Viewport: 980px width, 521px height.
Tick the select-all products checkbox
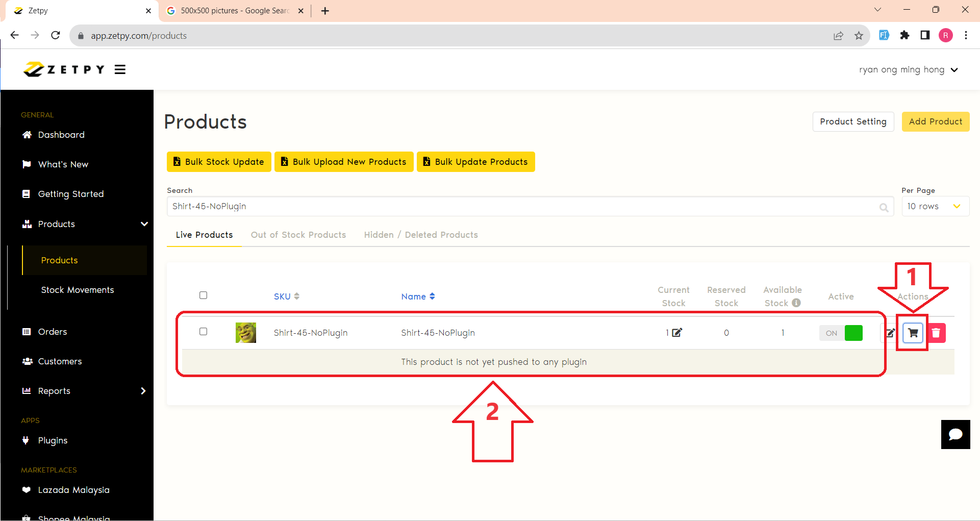(x=203, y=295)
